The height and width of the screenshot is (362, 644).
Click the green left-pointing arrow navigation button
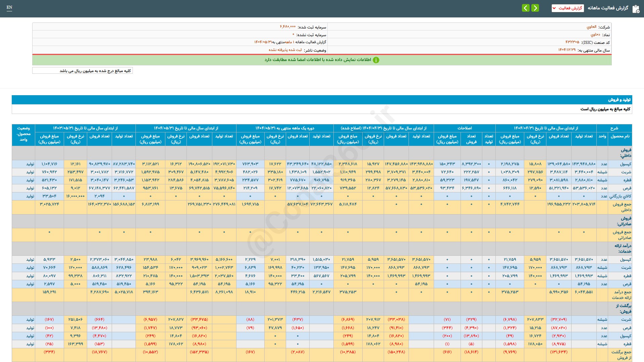[x=526, y=8]
